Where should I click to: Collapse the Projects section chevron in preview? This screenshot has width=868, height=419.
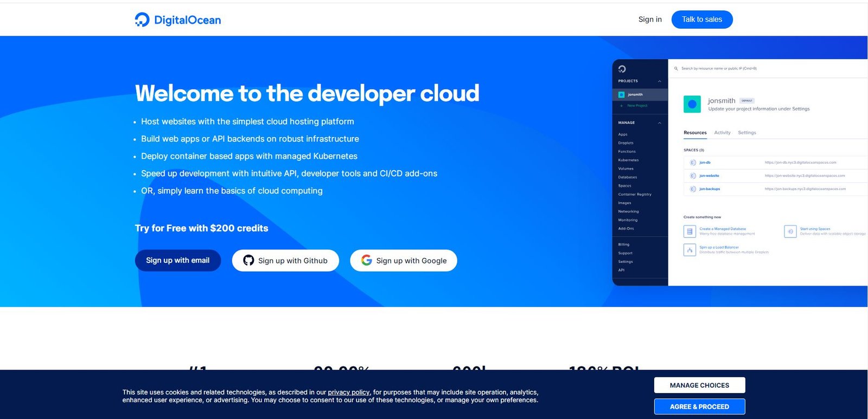(660, 81)
